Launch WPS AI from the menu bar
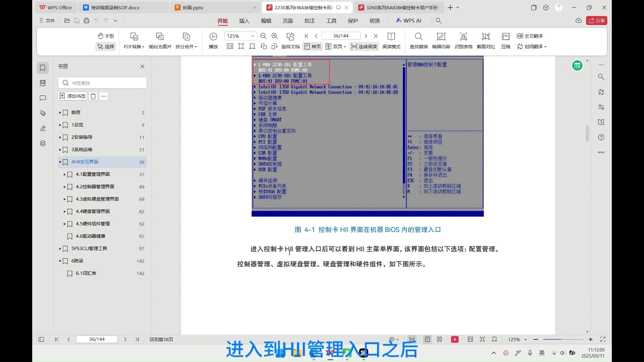 (409, 21)
